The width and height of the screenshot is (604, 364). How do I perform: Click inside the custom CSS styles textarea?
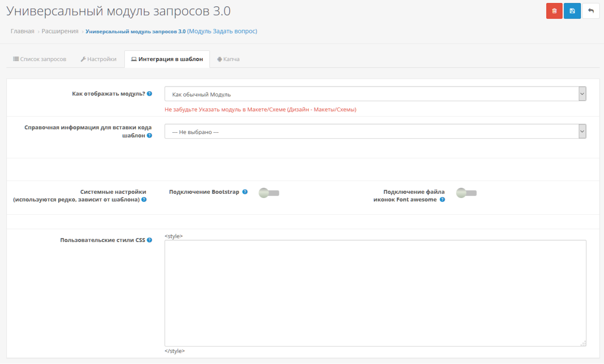375,293
